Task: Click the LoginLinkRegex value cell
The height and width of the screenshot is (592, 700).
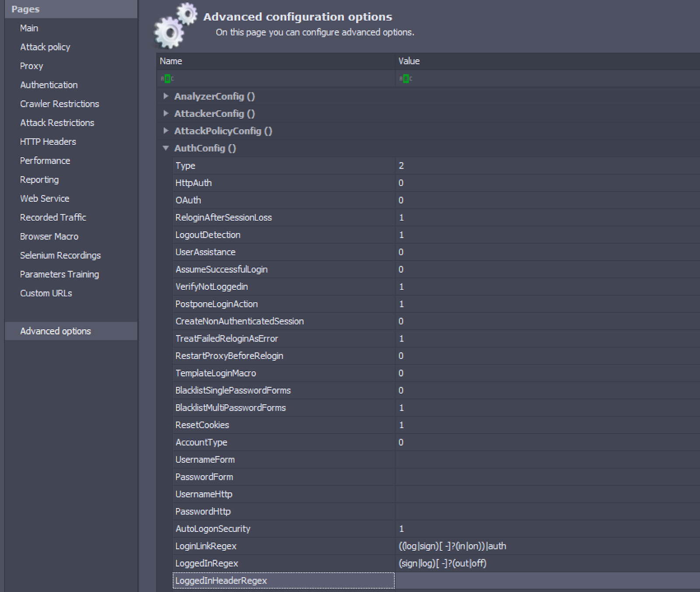Action: 547,546
